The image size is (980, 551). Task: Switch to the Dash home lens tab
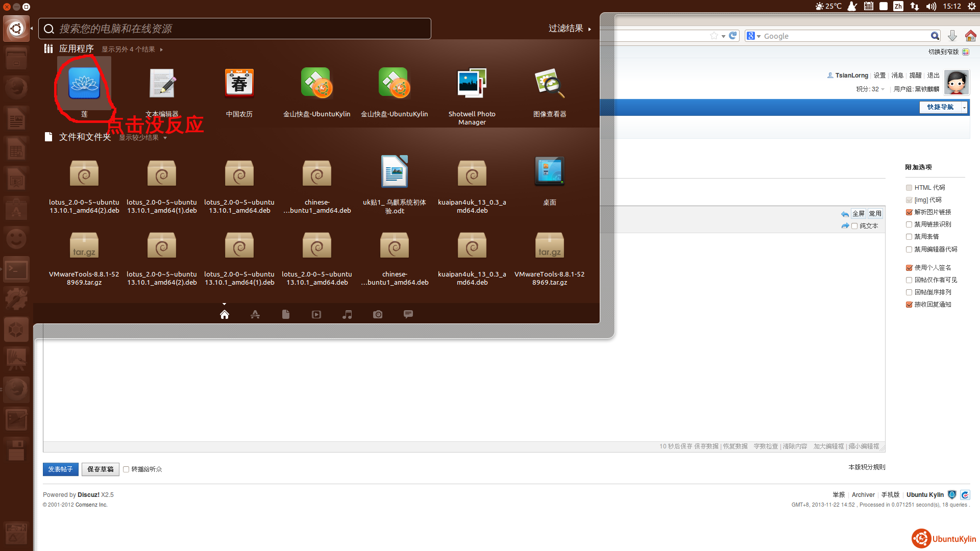coord(225,314)
